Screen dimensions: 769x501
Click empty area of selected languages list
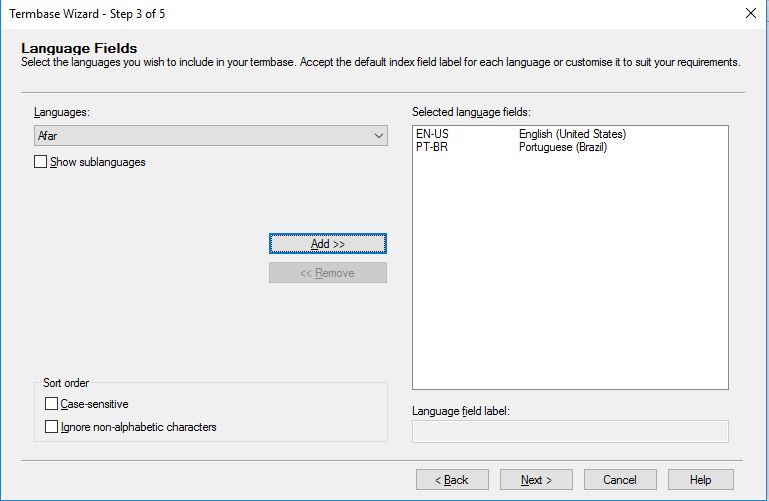point(570,280)
